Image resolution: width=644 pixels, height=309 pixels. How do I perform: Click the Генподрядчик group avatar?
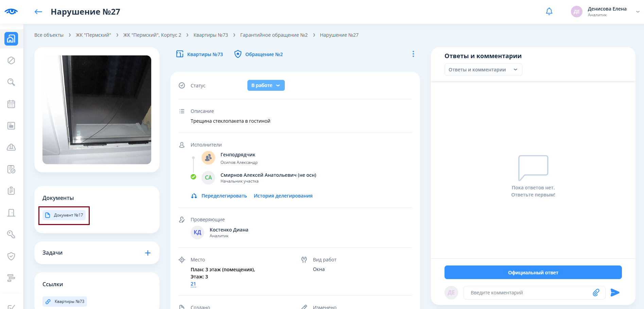click(x=208, y=158)
